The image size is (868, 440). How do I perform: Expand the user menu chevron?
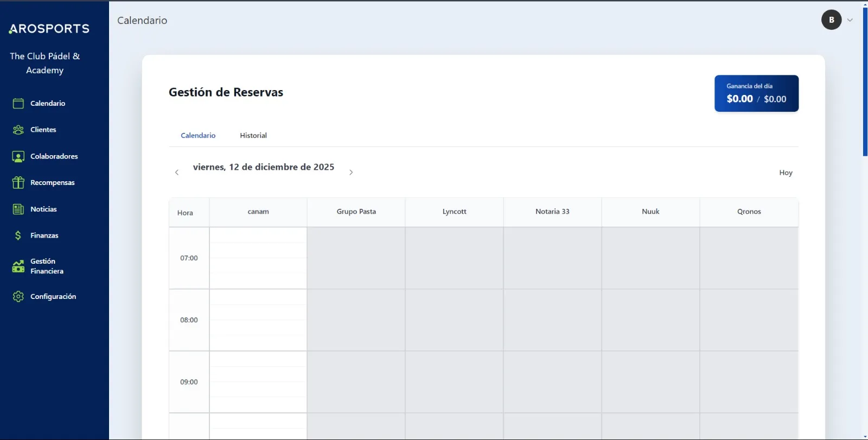click(x=850, y=20)
